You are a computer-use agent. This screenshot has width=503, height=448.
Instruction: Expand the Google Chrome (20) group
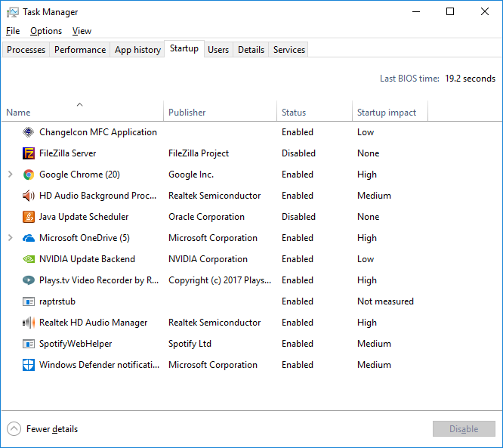11,175
